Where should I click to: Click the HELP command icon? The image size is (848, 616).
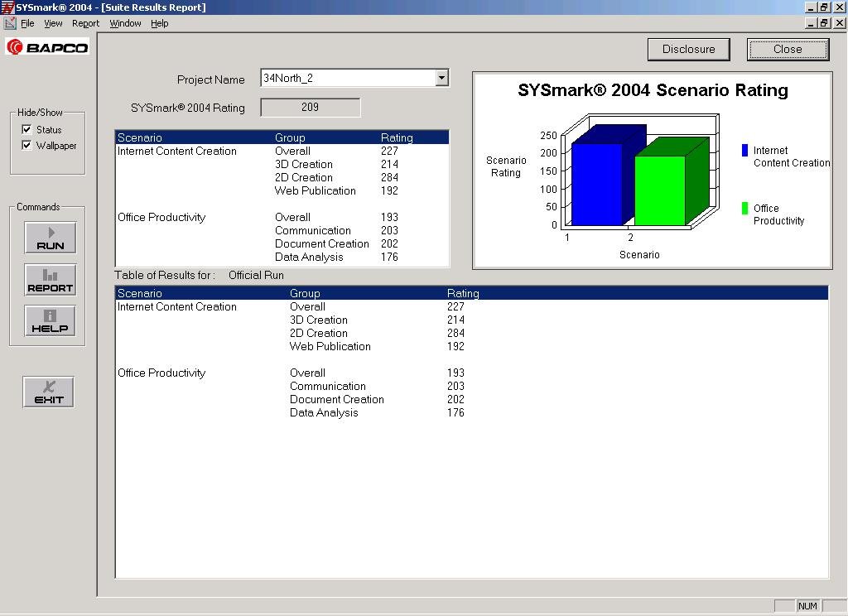point(51,321)
